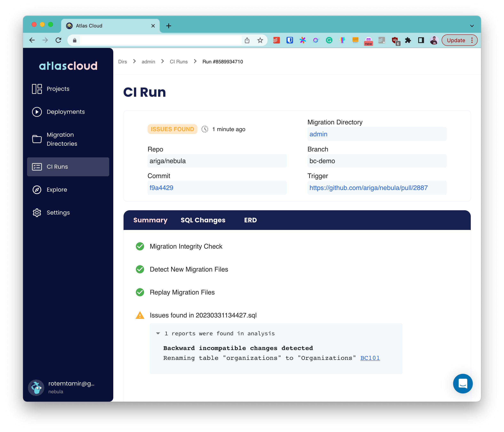Screen dimensions: 504x432
Task: Reload the page
Action: 58,40
